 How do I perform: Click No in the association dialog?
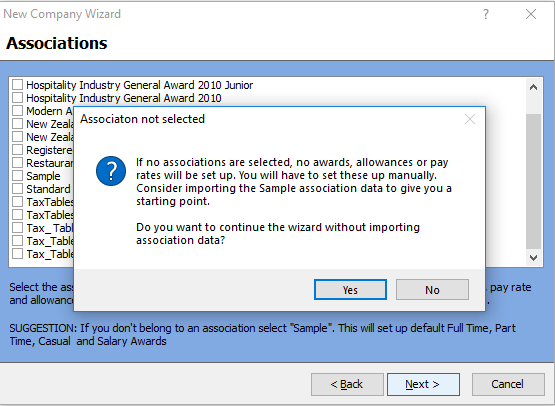[x=432, y=290]
